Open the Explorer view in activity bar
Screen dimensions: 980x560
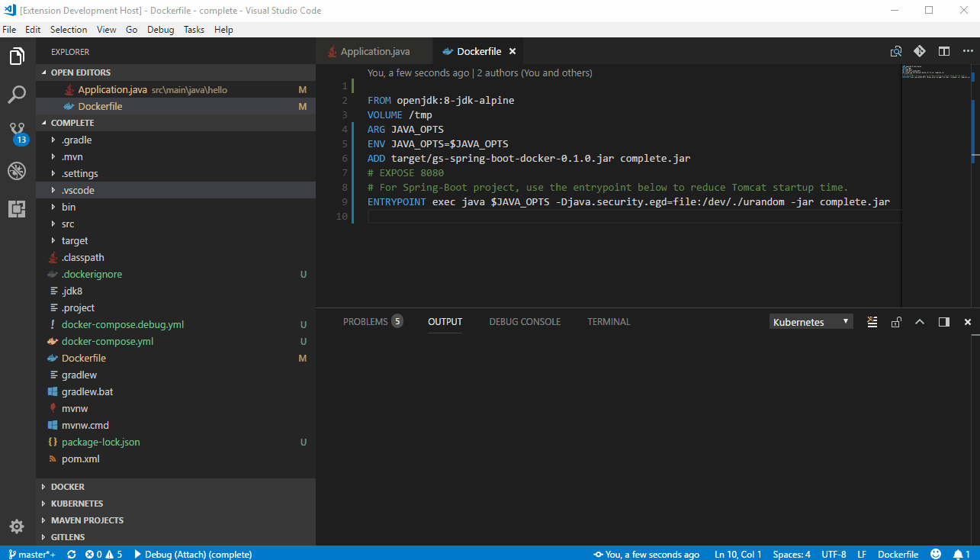pyautogui.click(x=17, y=56)
